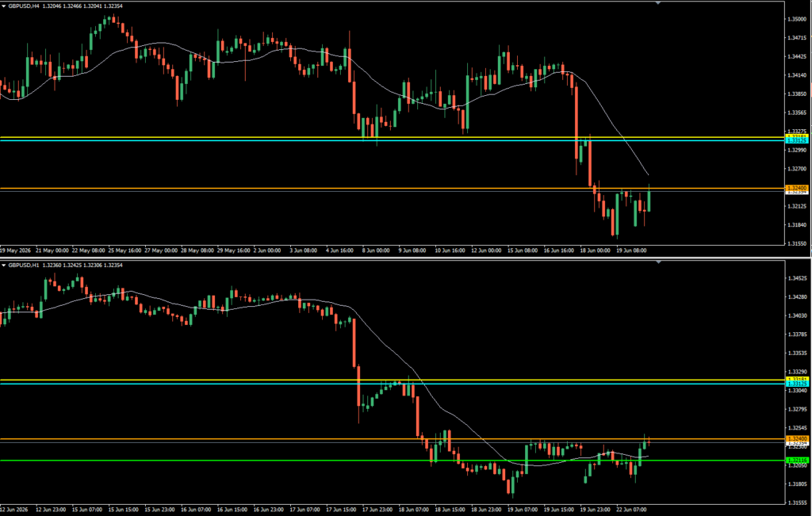The height and width of the screenshot is (516, 812).
Task: Open the GBPUSD,H4 chart dropdown triangle
Action: pyautogui.click(x=4, y=6)
